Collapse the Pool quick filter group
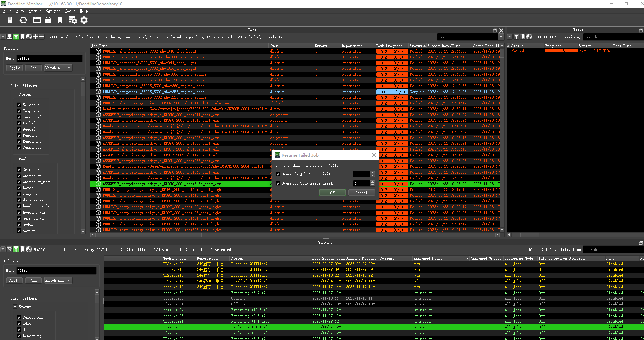Image resolution: width=644 pixels, height=340 pixels. tap(15, 159)
